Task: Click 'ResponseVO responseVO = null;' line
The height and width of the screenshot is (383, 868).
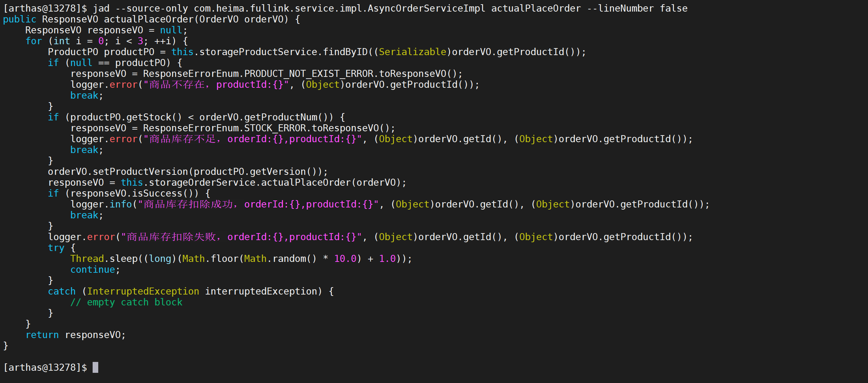Action: pyautogui.click(x=107, y=30)
